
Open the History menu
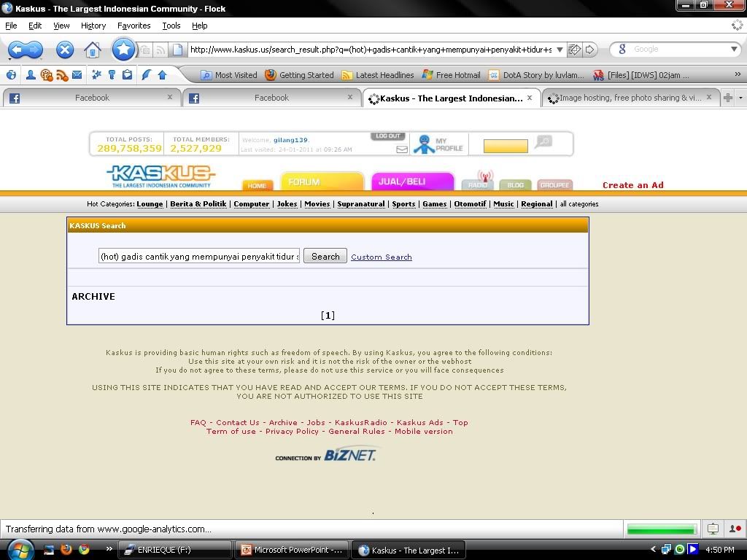click(93, 26)
